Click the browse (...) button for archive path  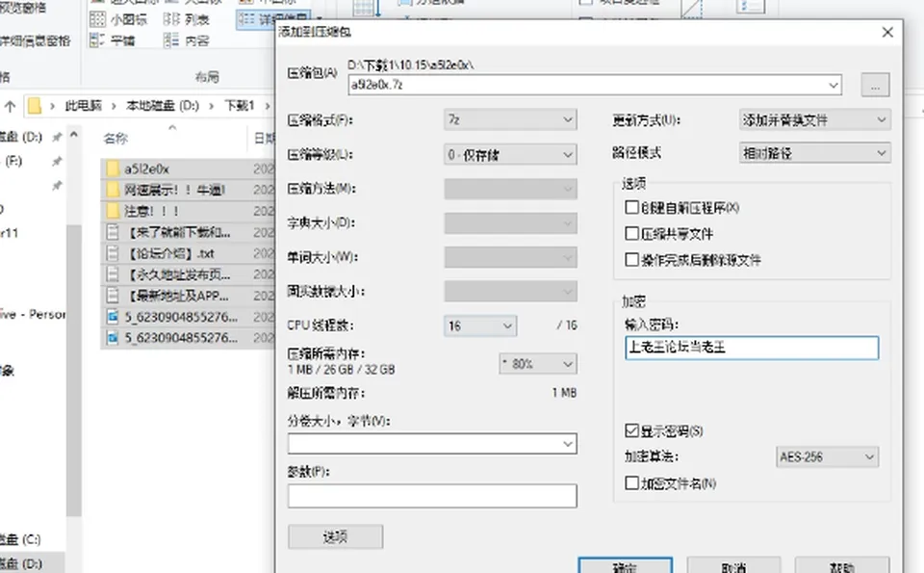[875, 85]
